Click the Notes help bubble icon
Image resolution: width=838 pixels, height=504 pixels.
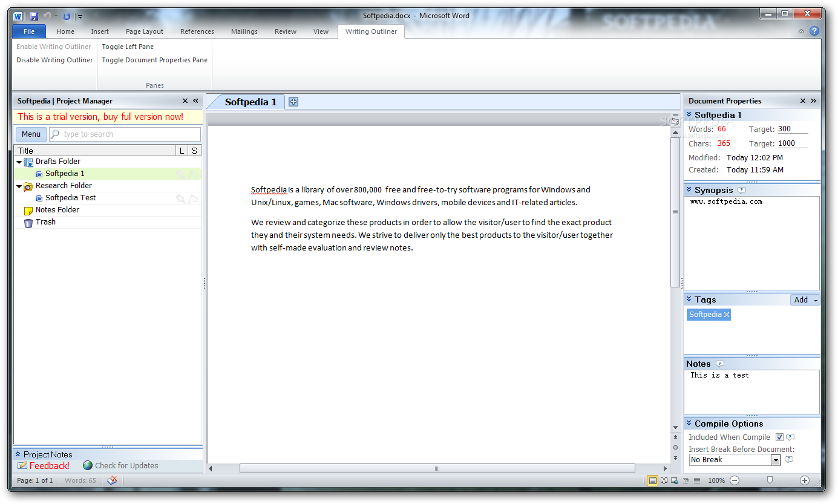tap(720, 364)
